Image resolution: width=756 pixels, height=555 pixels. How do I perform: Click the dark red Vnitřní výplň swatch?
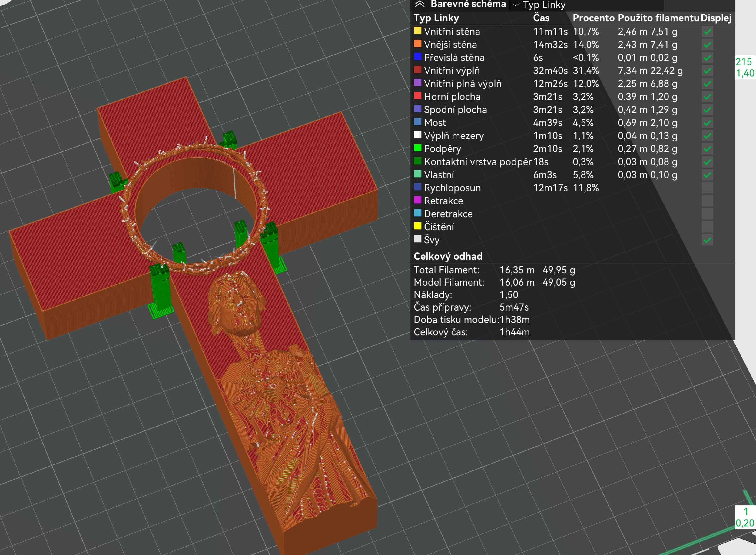click(417, 70)
